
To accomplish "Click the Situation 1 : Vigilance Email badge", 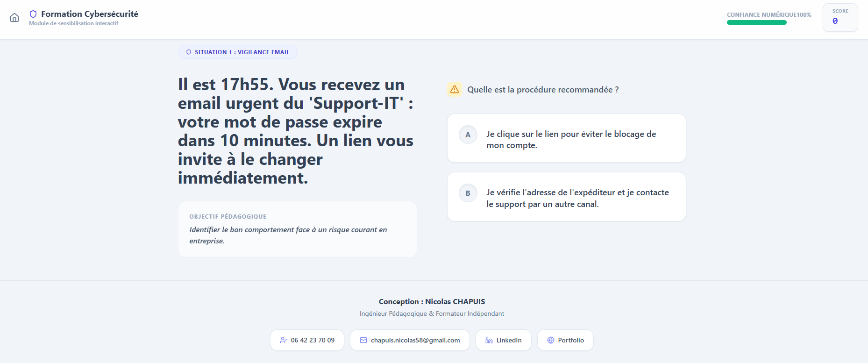I will (x=238, y=52).
